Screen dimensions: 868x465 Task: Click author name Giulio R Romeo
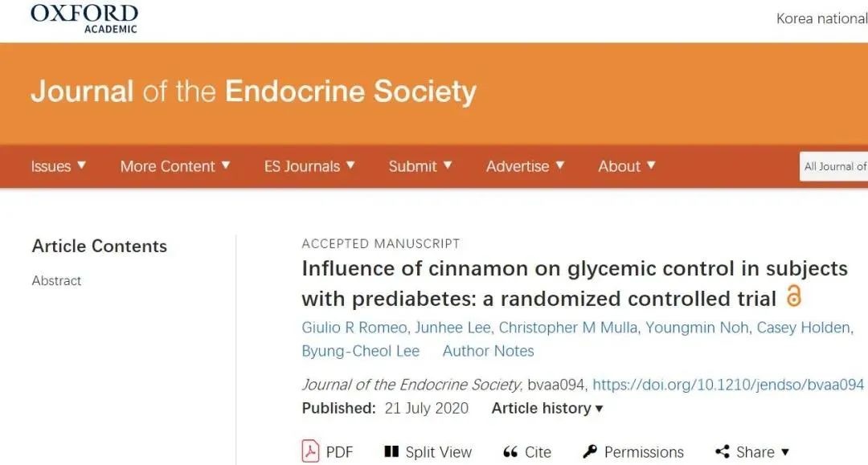(x=353, y=328)
